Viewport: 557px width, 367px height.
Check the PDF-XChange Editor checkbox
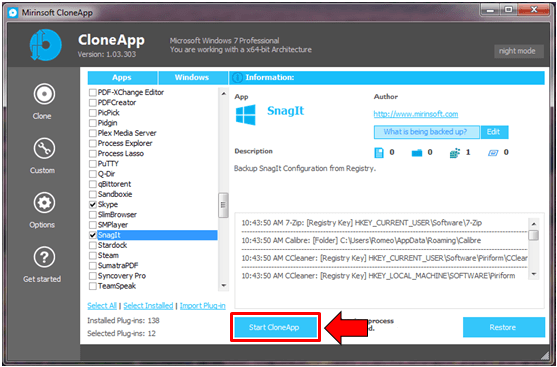coord(92,93)
